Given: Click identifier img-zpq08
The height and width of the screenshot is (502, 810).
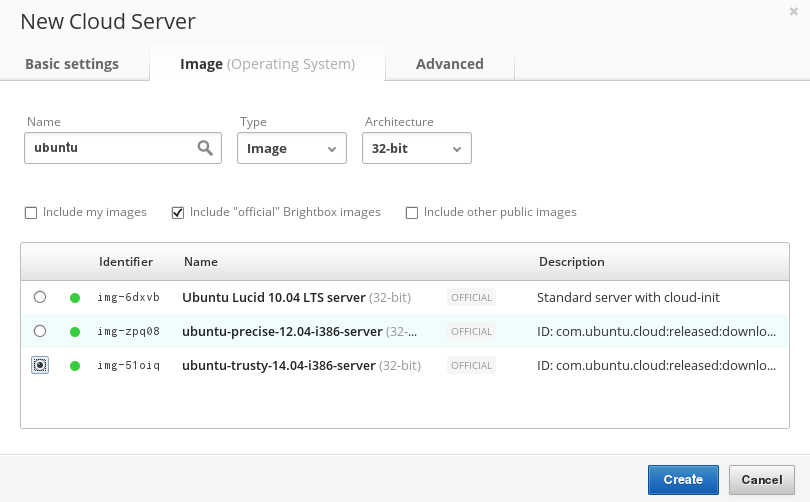Looking at the screenshot, I should pyautogui.click(x=129, y=332).
